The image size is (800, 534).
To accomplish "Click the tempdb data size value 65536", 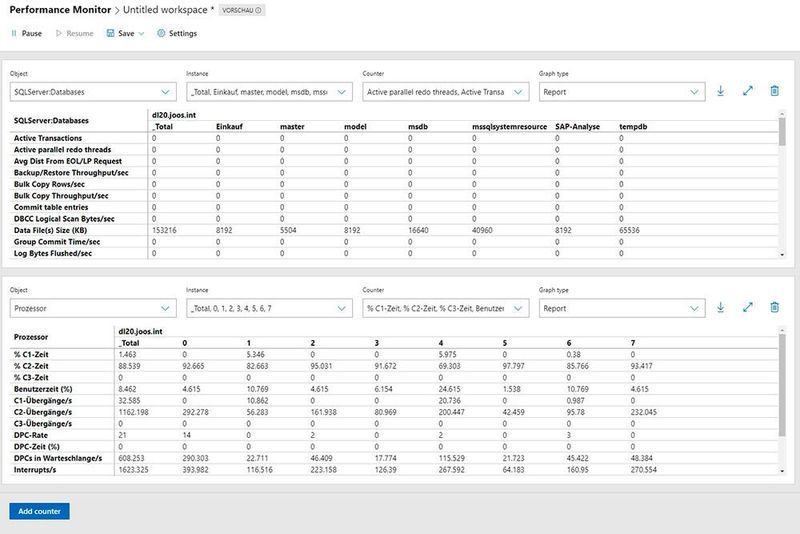I will click(x=629, y=230).
